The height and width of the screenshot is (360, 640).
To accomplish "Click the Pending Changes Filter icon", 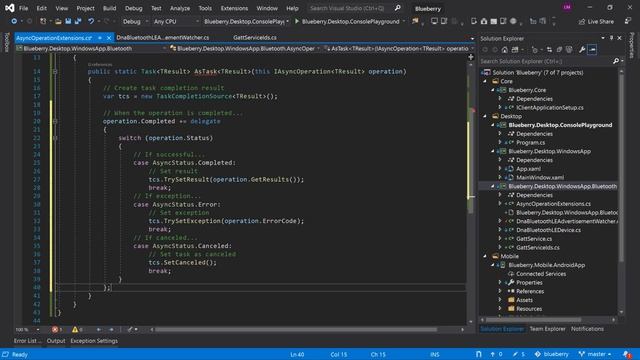I will pos(535,50).
